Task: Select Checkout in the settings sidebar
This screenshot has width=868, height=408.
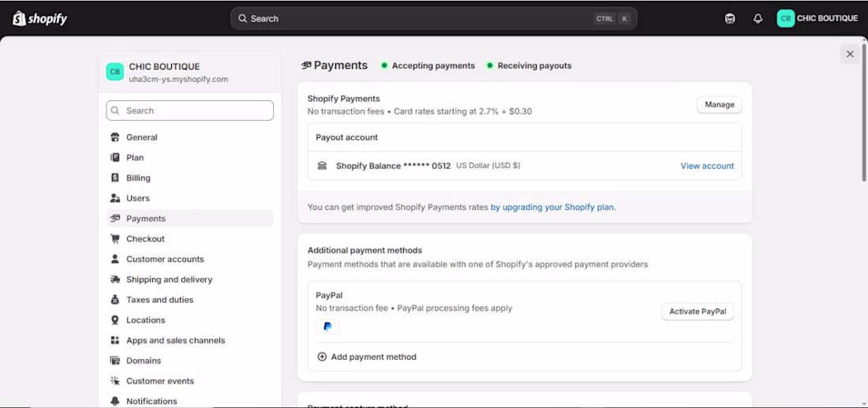Action: pyautogui.click(x=145, y=239)
